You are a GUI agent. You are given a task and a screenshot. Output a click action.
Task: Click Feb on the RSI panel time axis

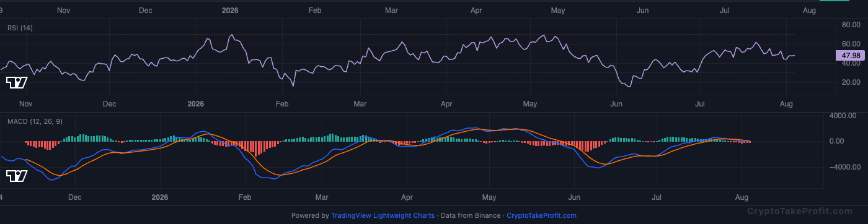click(282, 104)
